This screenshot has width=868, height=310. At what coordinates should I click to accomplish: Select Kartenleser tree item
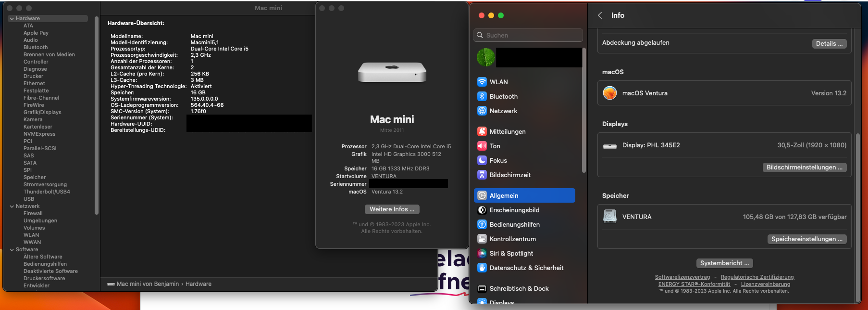(38, 127)
